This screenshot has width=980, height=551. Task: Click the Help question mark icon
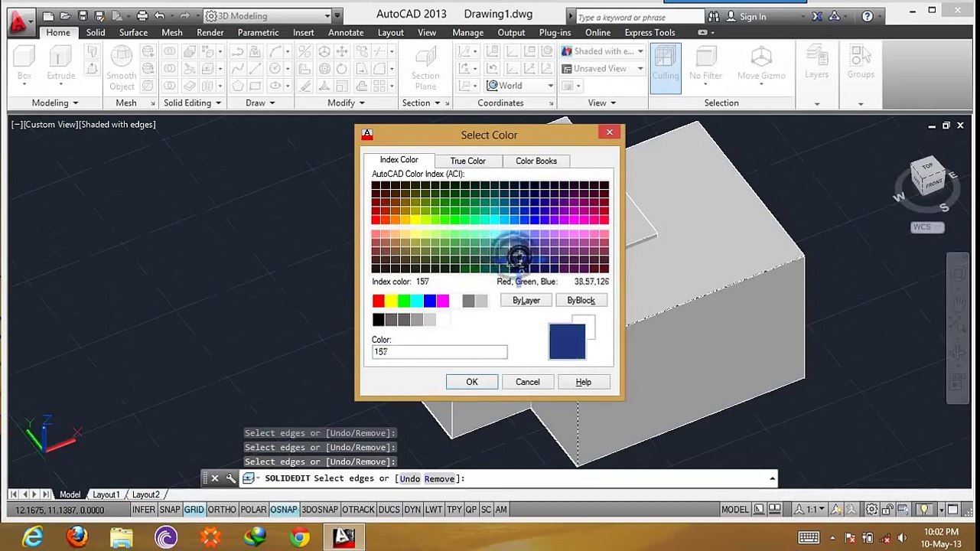[868, 16]
